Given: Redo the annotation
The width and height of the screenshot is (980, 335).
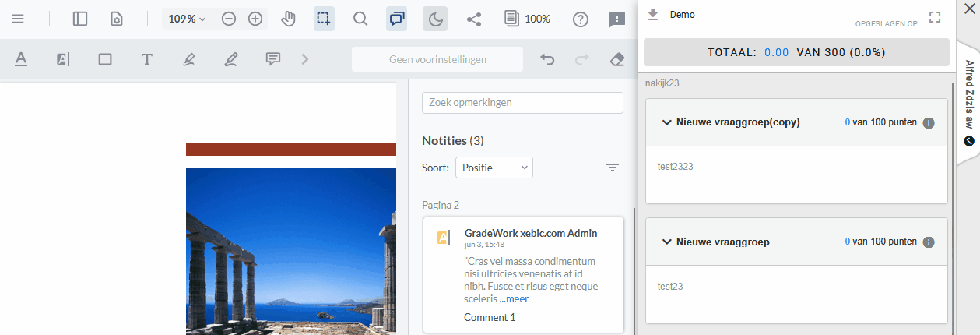Looking at the screenshot, I should point(581,59).
